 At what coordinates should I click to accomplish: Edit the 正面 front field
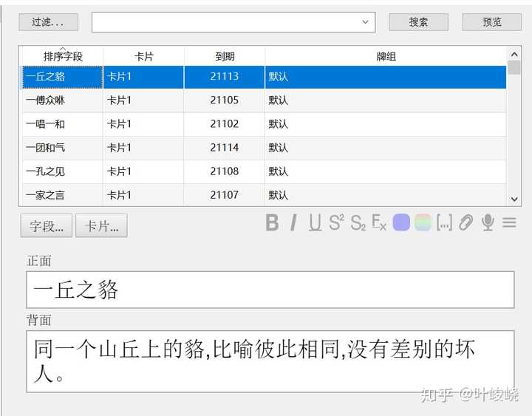(270, 290)
